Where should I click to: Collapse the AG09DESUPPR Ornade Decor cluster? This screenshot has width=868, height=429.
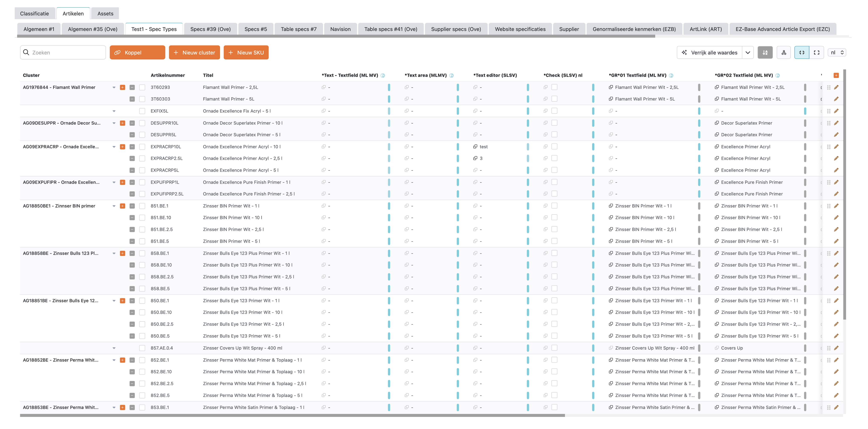click(x=114, y=123)
